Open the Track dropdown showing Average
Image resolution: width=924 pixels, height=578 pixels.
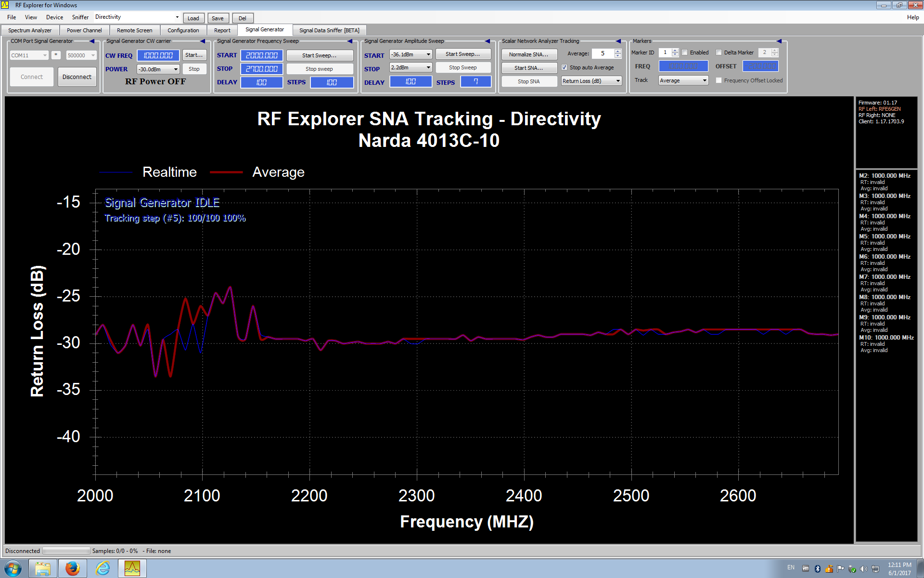coord(682,80)
